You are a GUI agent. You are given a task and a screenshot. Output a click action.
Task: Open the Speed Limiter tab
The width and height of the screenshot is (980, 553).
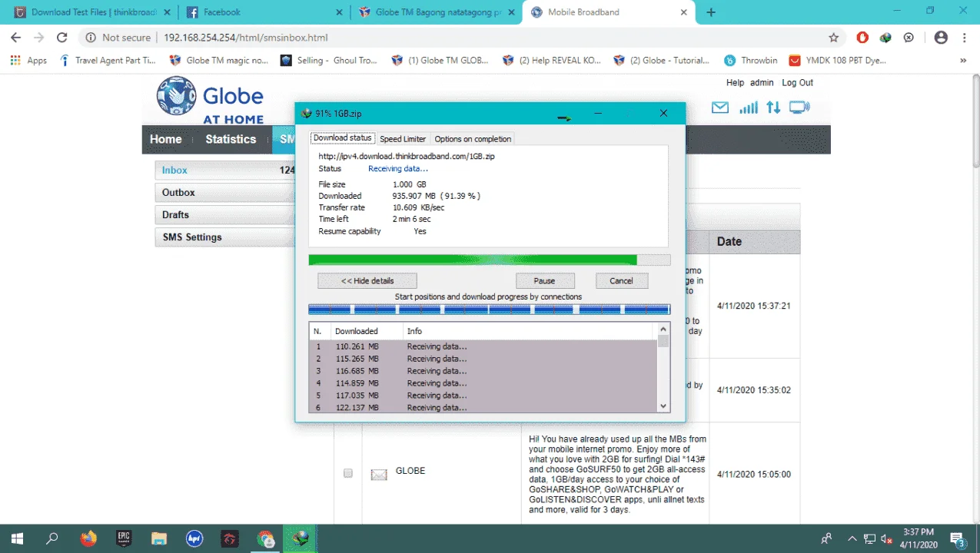[x=403, y=139]
